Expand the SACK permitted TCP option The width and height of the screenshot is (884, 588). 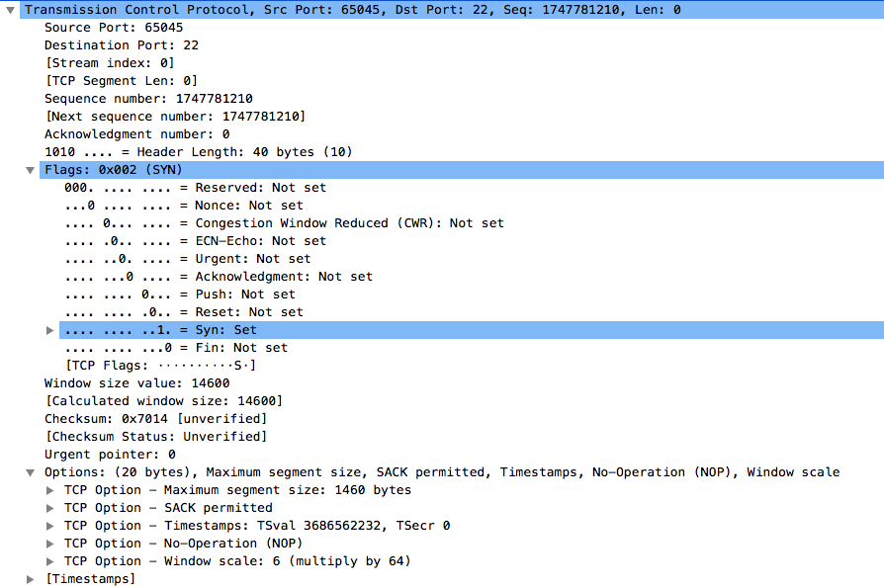click(x=50, y=507)
